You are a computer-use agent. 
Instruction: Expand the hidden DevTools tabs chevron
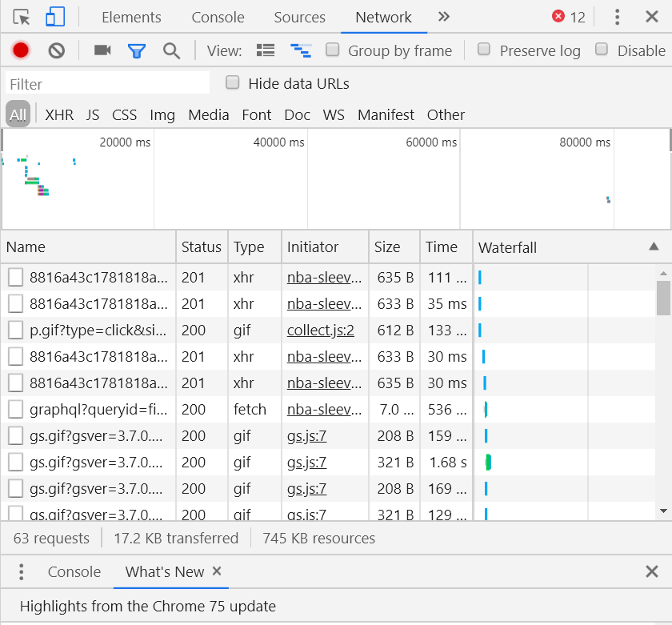444,17
